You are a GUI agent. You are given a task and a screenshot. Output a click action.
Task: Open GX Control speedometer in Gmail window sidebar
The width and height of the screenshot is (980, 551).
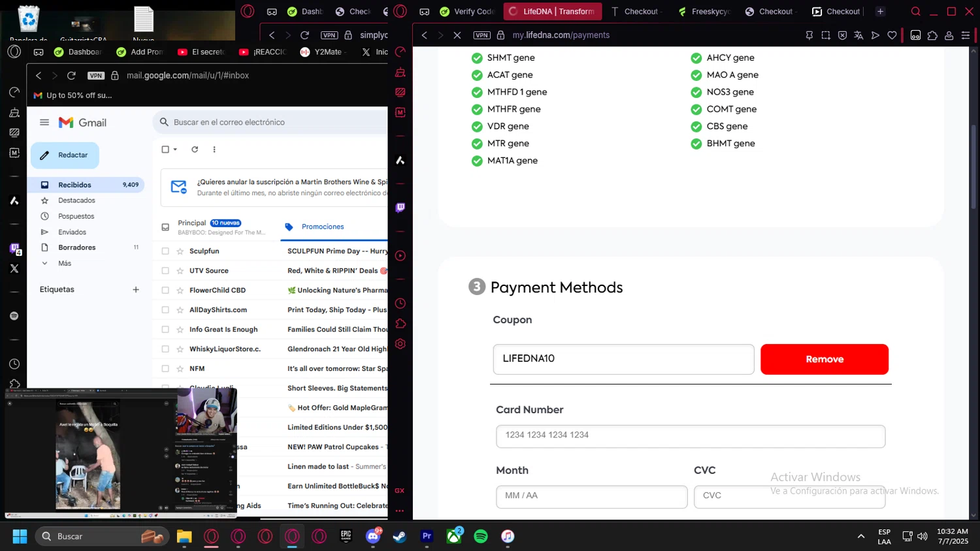pyautogui.click(x=14, y=92)
